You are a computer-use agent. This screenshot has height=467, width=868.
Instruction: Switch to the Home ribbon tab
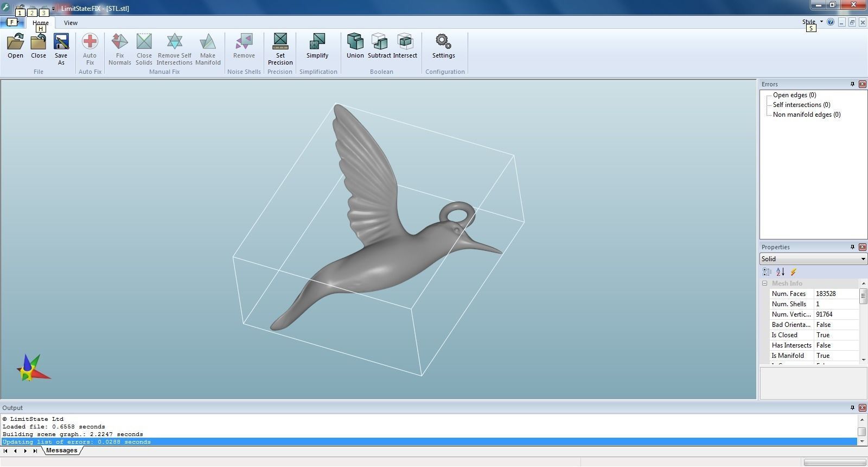pyautogui.click(x=41, y=23)
